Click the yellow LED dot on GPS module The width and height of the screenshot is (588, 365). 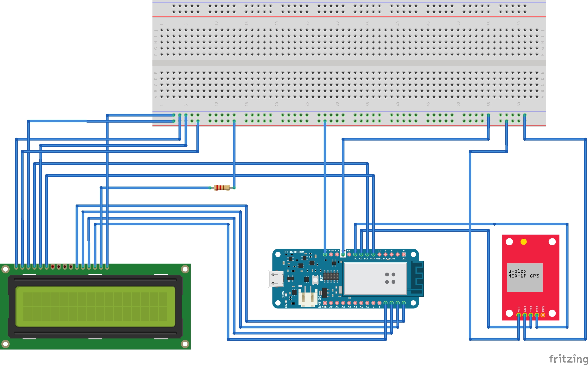tap(523, 242)
